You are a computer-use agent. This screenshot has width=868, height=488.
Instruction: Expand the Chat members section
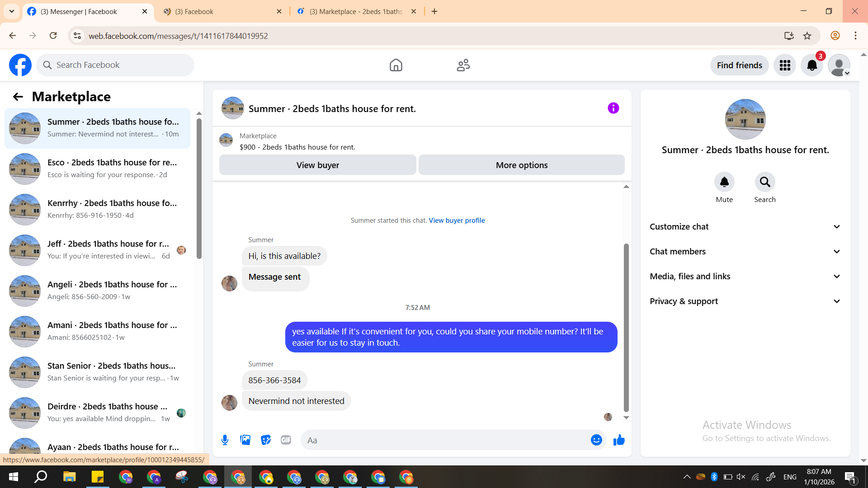[x=745, y=252]
